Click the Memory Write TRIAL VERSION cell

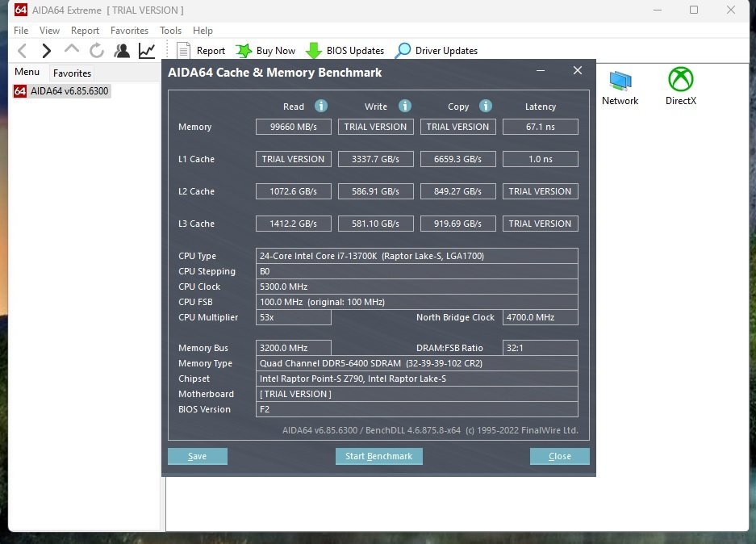click(x=376, y=127)
